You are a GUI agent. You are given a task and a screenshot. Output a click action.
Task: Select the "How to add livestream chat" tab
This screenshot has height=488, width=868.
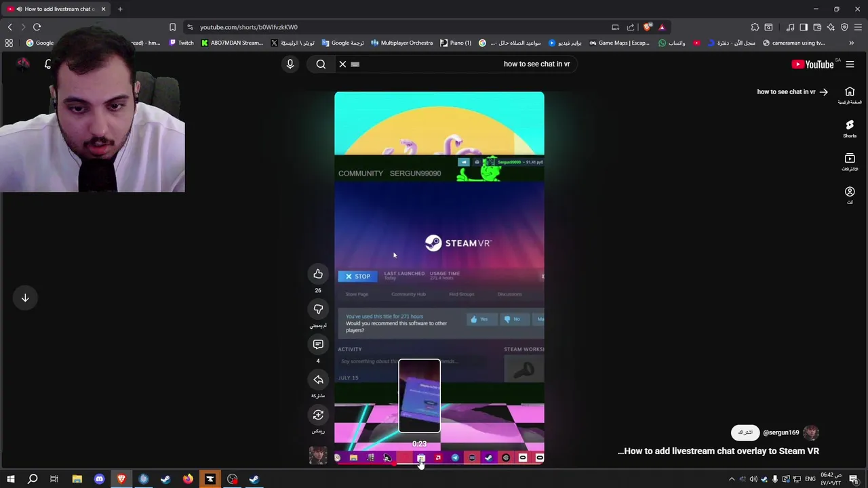56,9
